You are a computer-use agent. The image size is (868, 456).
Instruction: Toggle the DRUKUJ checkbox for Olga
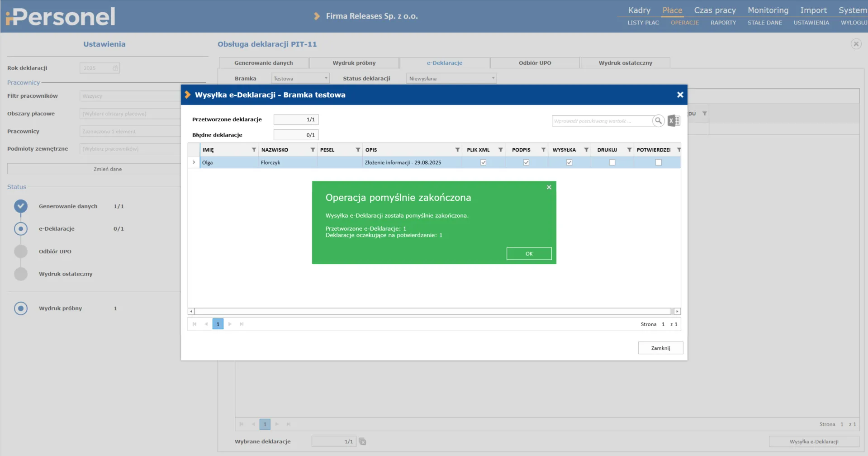[612, 162]
